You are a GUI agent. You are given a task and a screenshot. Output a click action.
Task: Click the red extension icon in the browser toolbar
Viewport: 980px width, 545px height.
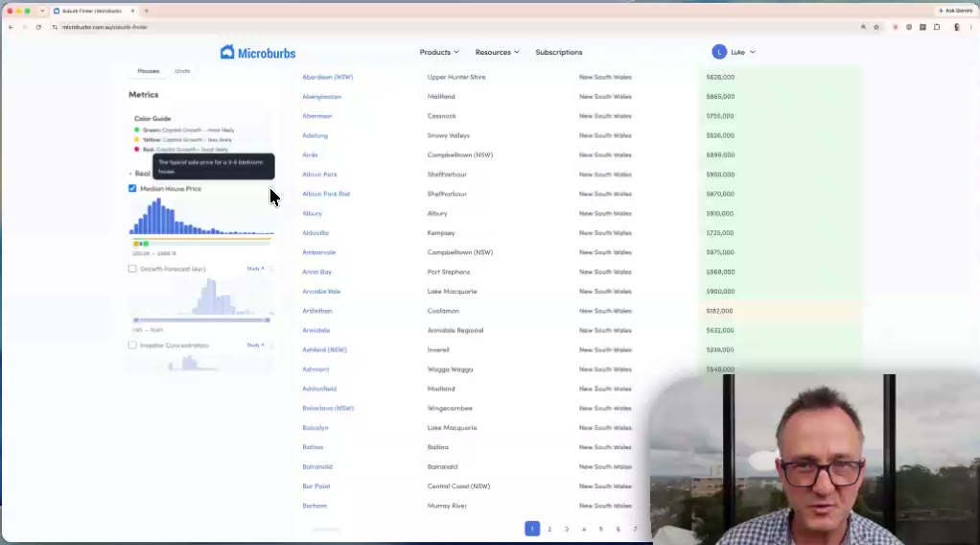coord(895,27)
